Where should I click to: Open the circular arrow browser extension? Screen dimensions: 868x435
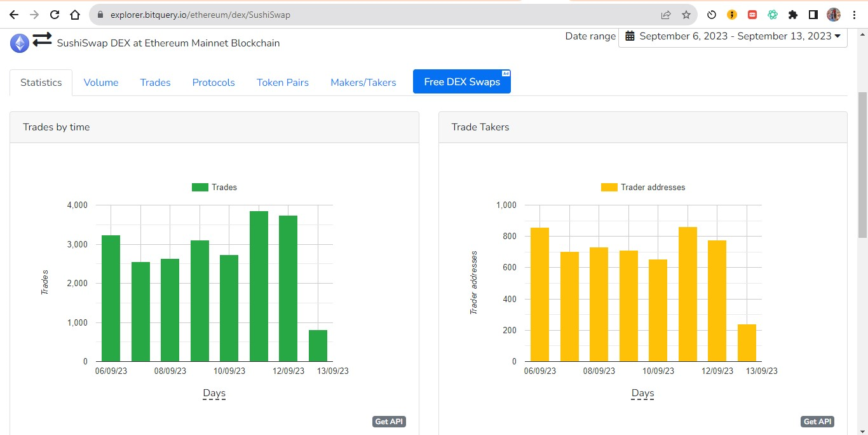[712, 15]
